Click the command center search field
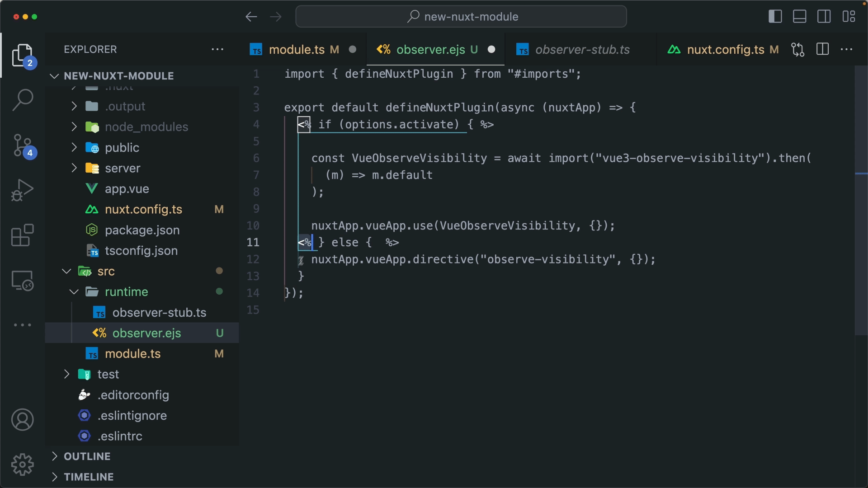The image size is (868, 488). 461,17
